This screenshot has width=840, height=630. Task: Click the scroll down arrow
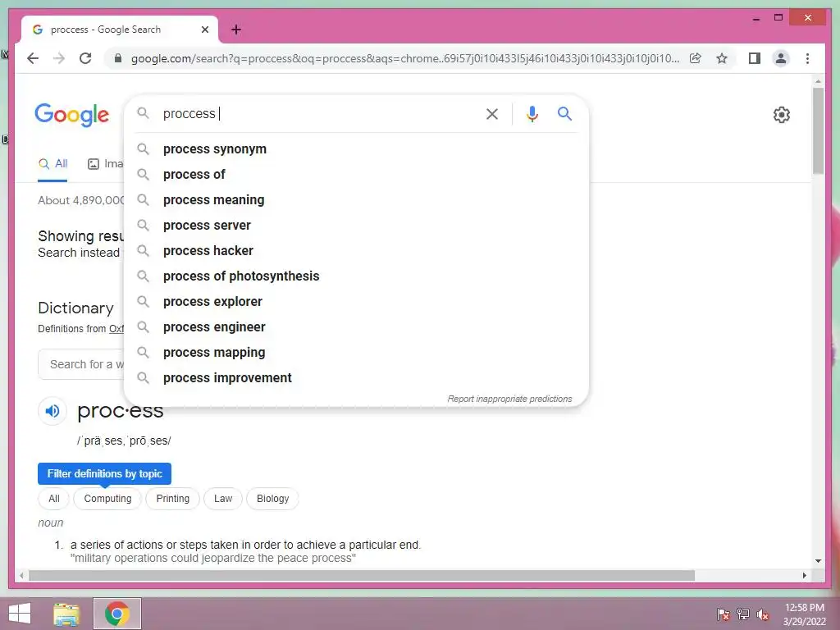[818, 561]
